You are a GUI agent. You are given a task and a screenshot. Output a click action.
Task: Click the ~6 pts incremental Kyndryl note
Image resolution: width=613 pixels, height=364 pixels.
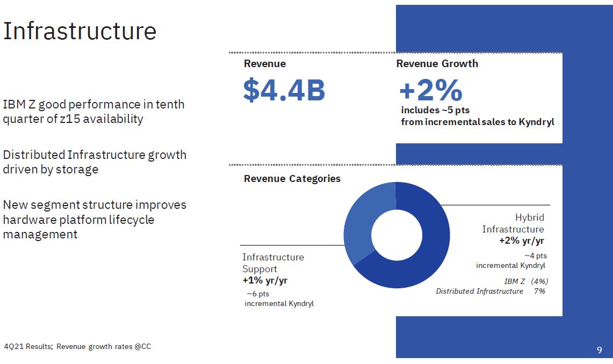(x=279, y=299)
